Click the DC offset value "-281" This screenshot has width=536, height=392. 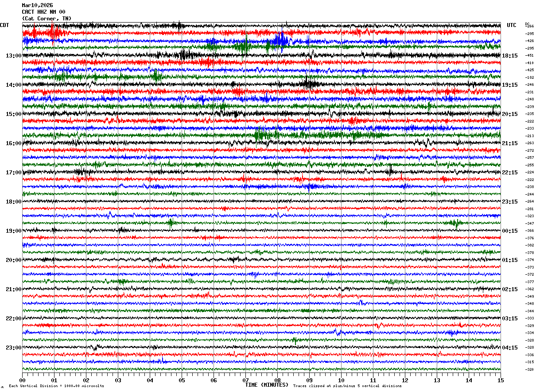tap(529, 209)
